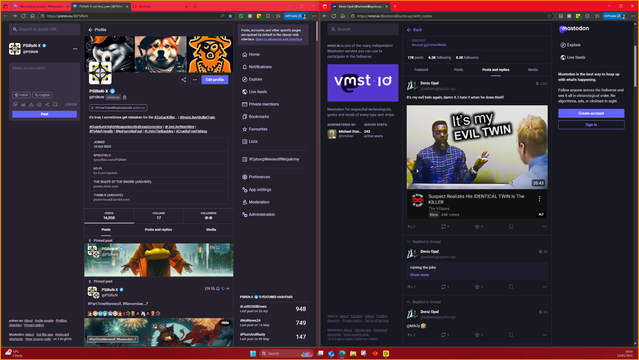Favourite the evil twin post with star
Screen dimensions: 639x360
point(478,227)
